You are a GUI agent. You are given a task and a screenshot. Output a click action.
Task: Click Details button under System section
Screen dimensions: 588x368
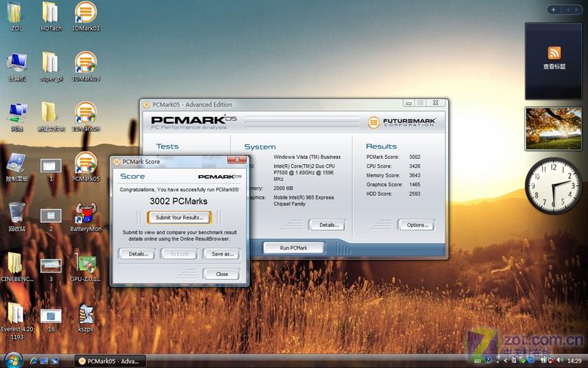tap(326, 225)
